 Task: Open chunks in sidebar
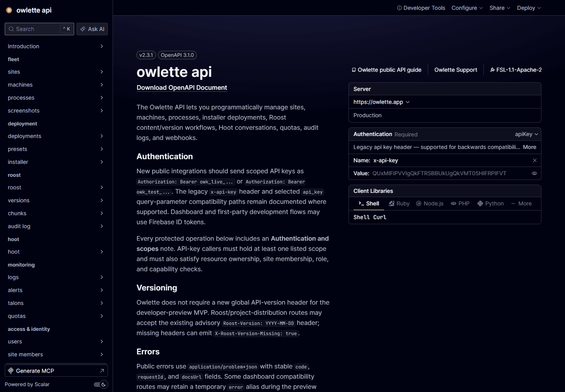click(x=56, y=213)
